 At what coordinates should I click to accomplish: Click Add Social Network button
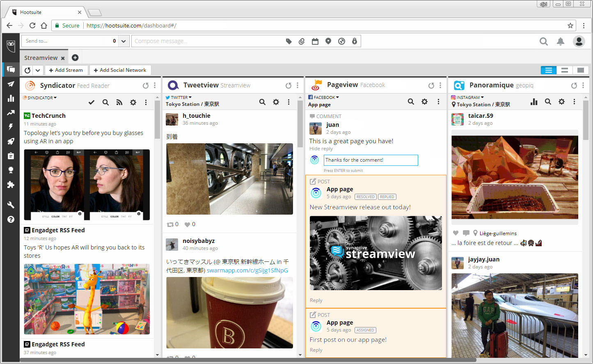(x=120, y=70)
